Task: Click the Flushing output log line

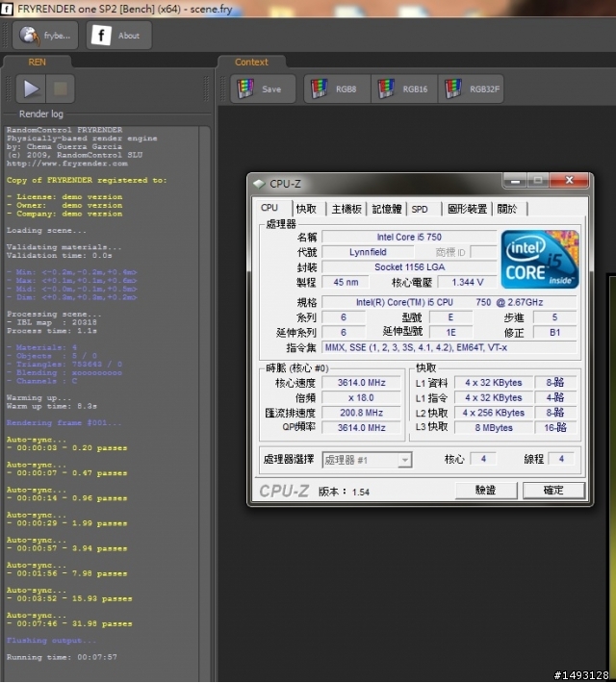Action: tap(51, 641)
